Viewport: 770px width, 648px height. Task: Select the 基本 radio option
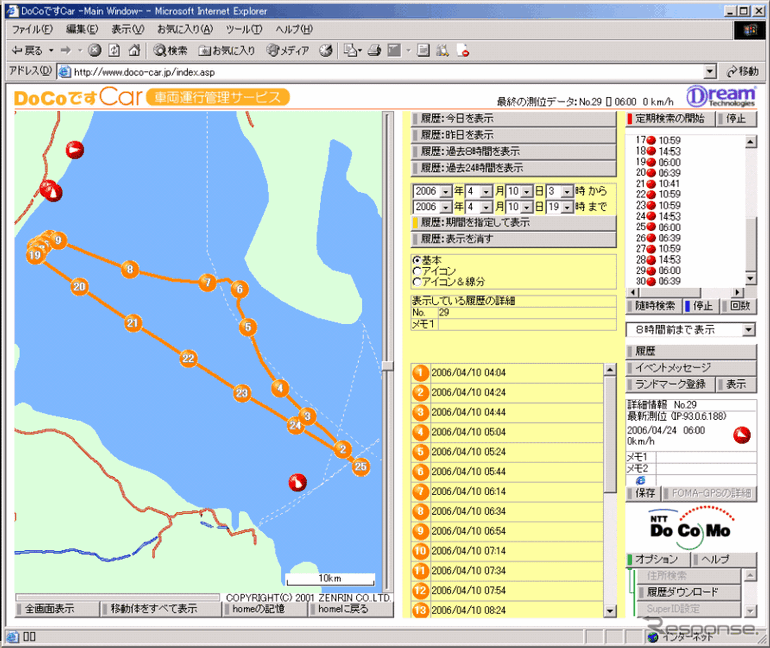click(x=417, y=260)
